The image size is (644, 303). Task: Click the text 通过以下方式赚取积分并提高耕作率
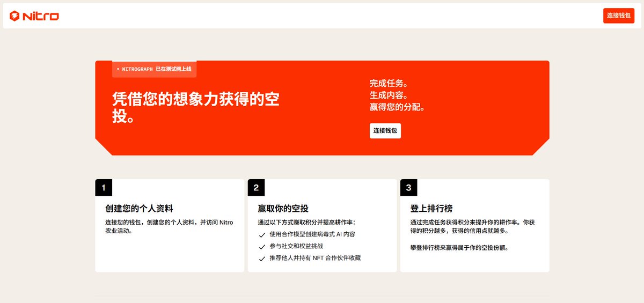click(x=306, y=223)
